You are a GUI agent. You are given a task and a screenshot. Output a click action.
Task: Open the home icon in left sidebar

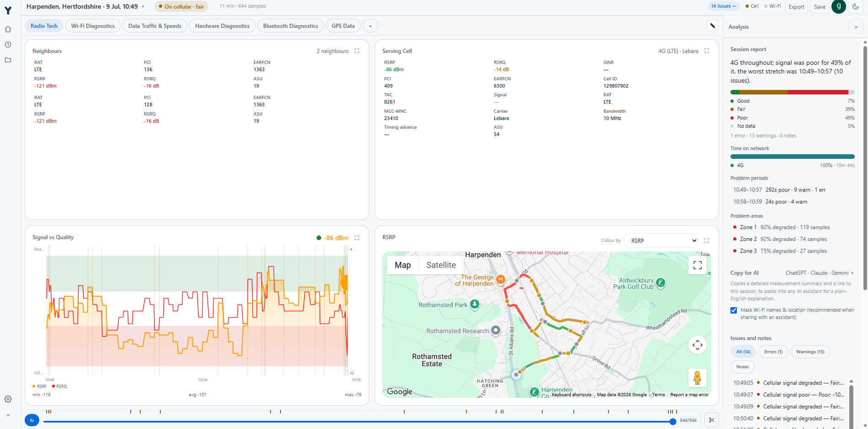coord(8,29)
